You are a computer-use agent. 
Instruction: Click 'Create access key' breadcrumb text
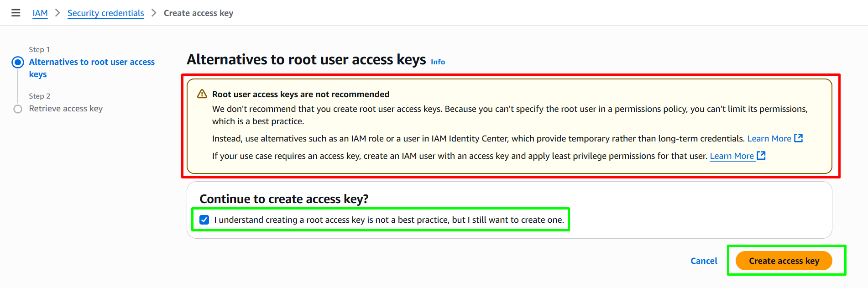199,13
